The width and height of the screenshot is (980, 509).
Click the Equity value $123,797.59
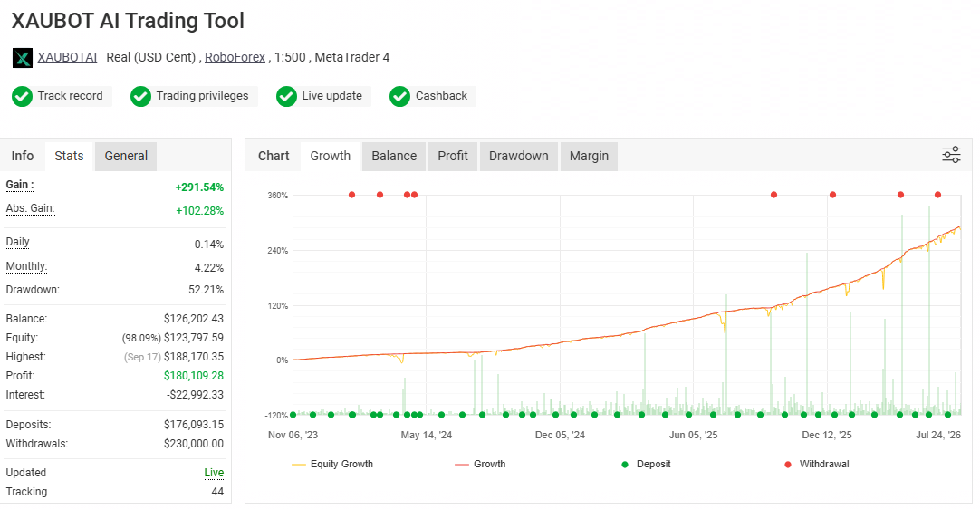tap(194, 338)
